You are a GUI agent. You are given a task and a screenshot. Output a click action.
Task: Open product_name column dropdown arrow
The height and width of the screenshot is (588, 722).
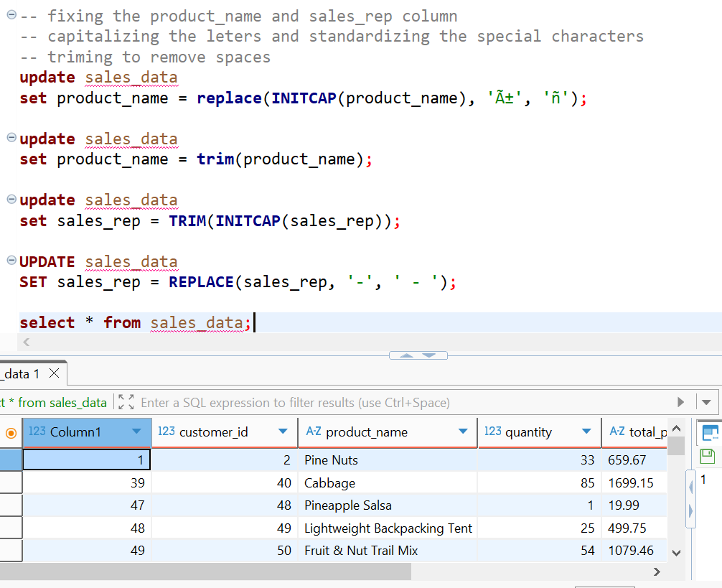tap(463, 431)
